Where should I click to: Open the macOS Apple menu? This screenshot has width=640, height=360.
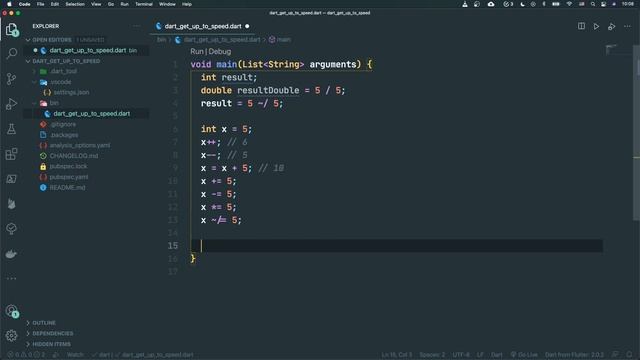click(x=9, y=4)
